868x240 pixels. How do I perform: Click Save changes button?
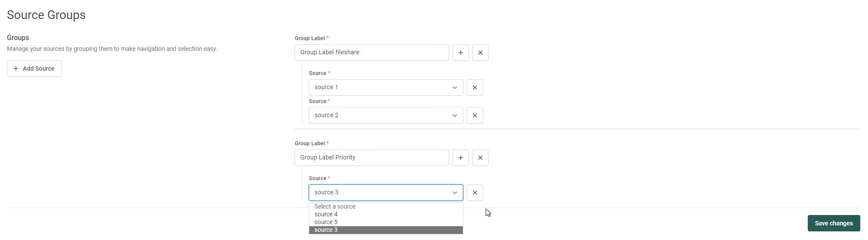(x=833, y=223)
